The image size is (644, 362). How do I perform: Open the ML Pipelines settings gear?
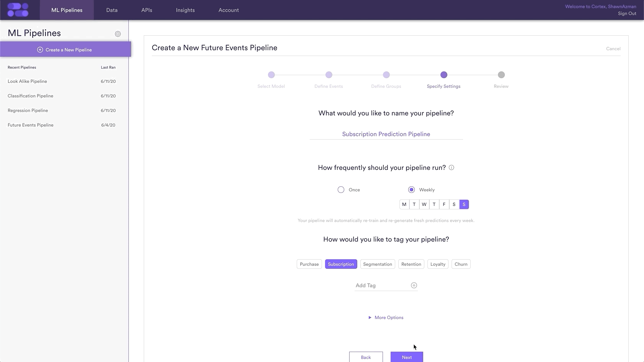pos(118,34)
